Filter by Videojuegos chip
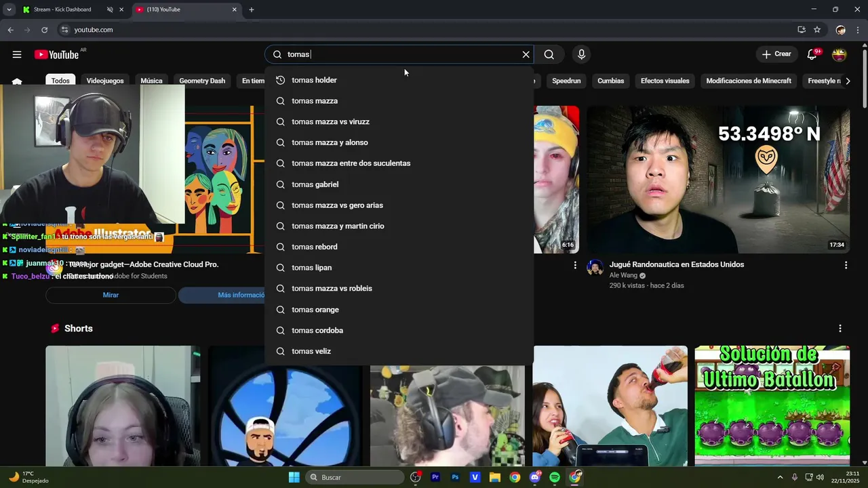868x488 pixels. 105,81
